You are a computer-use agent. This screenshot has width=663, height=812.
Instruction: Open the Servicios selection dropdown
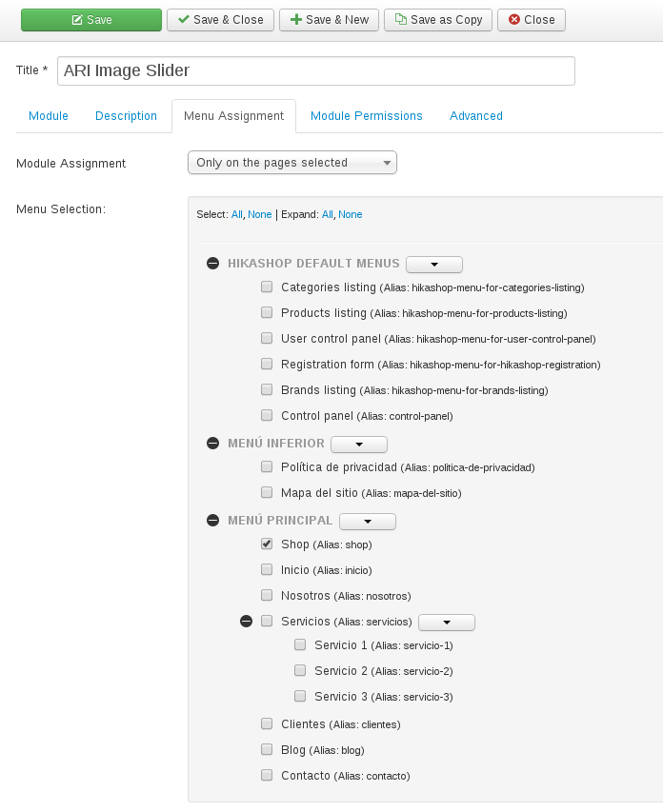click(446, 623)
